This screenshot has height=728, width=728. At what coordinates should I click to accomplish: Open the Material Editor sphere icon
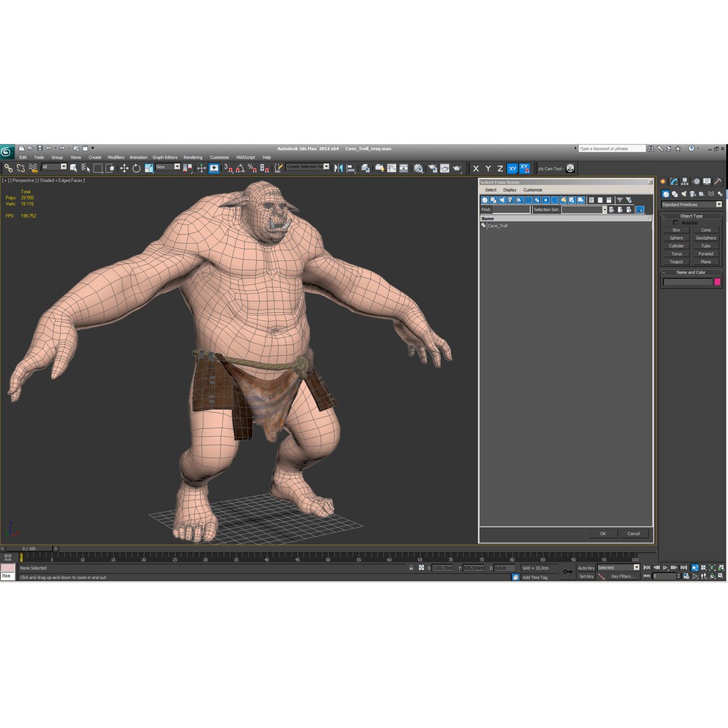pyautogui.click(x=419, y=168)
